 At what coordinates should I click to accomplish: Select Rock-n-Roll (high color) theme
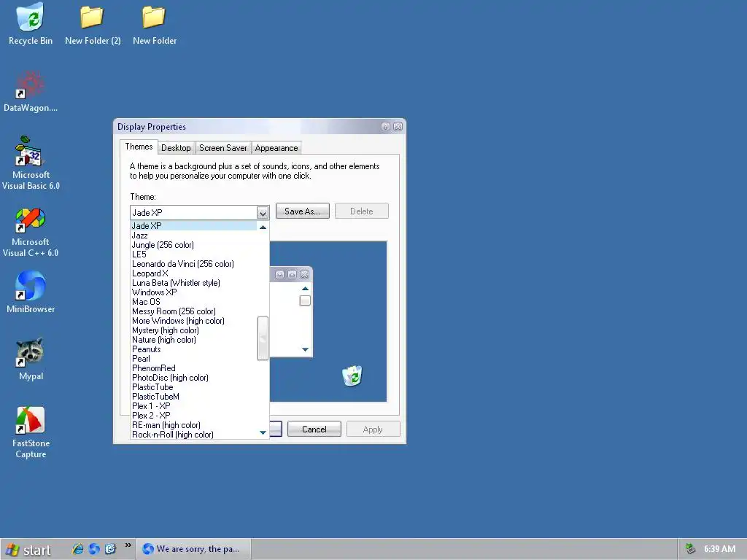[x=193, y=435]
